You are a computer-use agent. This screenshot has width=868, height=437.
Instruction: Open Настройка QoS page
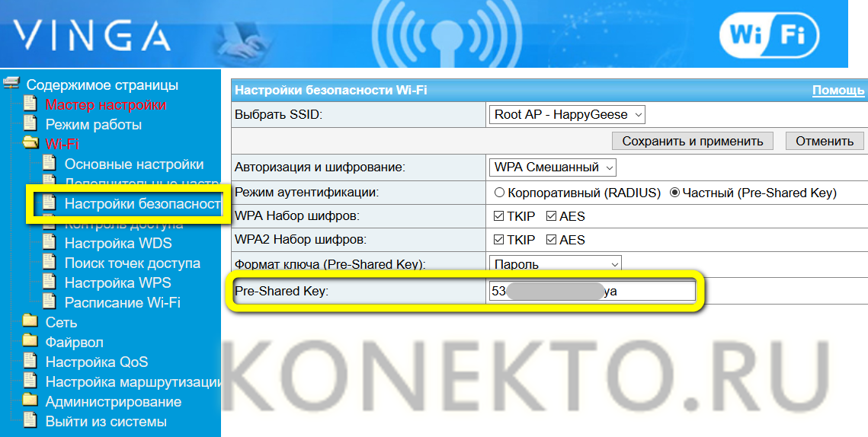(x=97, y=362)
